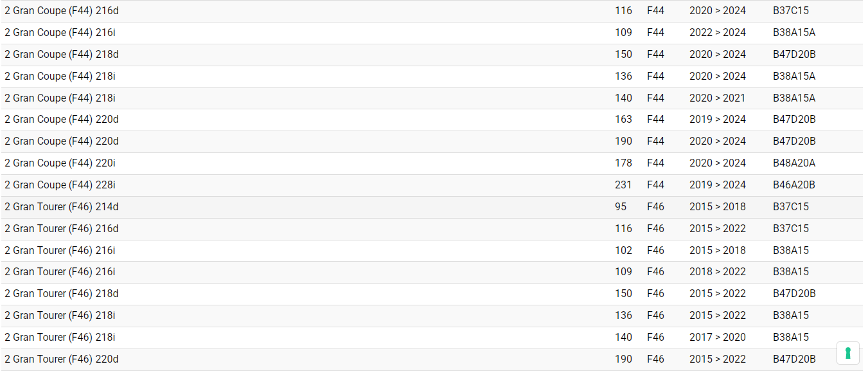Select the 2020 > 2021 year range cell
The width and height of the screenshot is (868, 371).
718,98
